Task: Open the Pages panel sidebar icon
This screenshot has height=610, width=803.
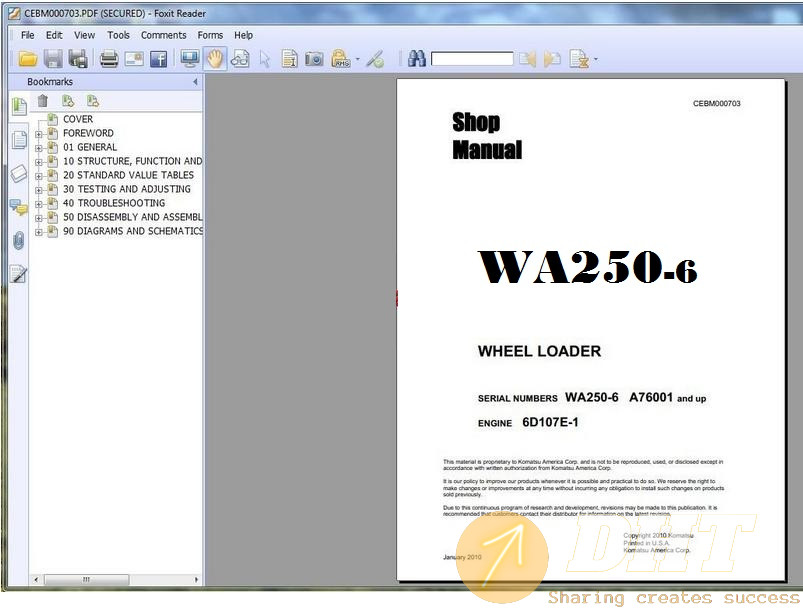Action: pos(19,139)
